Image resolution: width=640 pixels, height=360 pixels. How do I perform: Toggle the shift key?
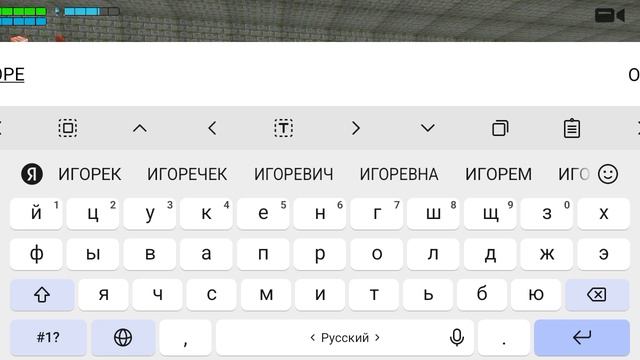click(x=42, y=294)
